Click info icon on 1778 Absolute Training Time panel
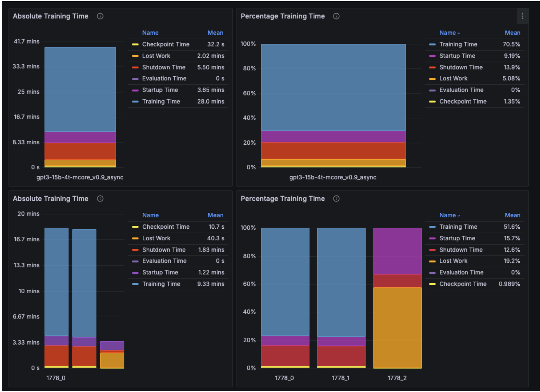Screen dimensions: 540x392 pyautogui.click(x=100, y=199)
